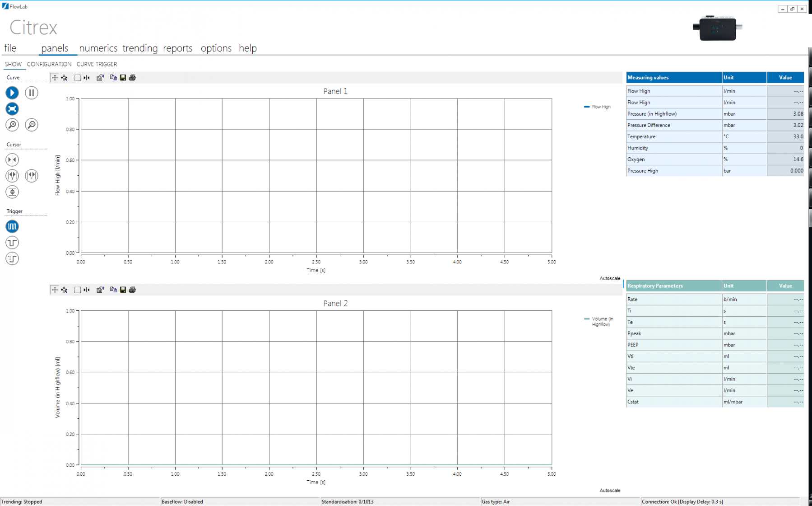Expand the CURVE TRIGGER section
812x506 pixels.
pos(97,64)
